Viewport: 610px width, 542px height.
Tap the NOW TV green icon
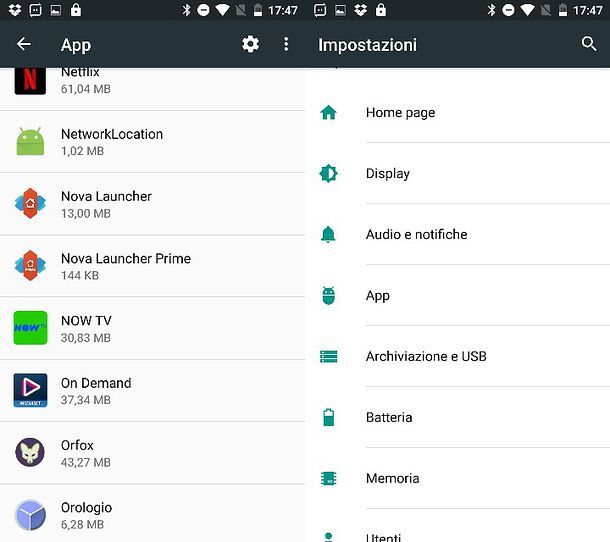coord(30,328)
